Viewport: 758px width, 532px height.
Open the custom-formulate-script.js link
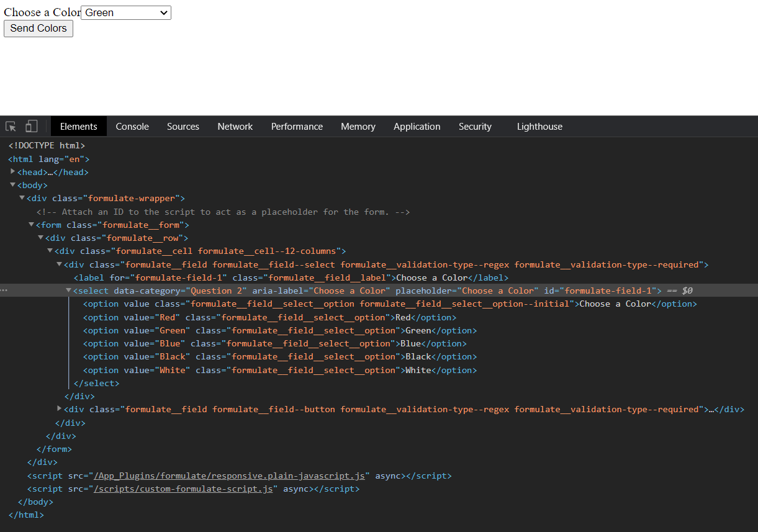pyautogui.click(x=183, y=489)
